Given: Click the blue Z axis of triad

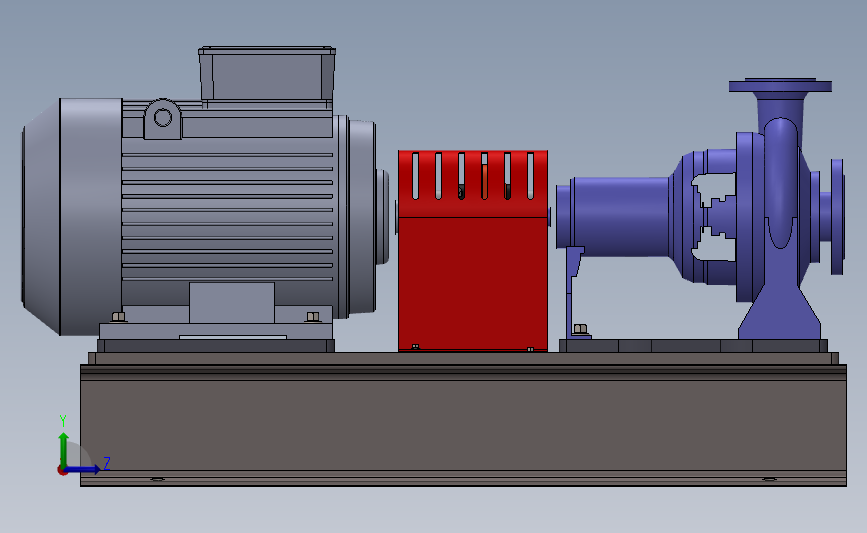Looking at the screenshot, I should [83, 470].
